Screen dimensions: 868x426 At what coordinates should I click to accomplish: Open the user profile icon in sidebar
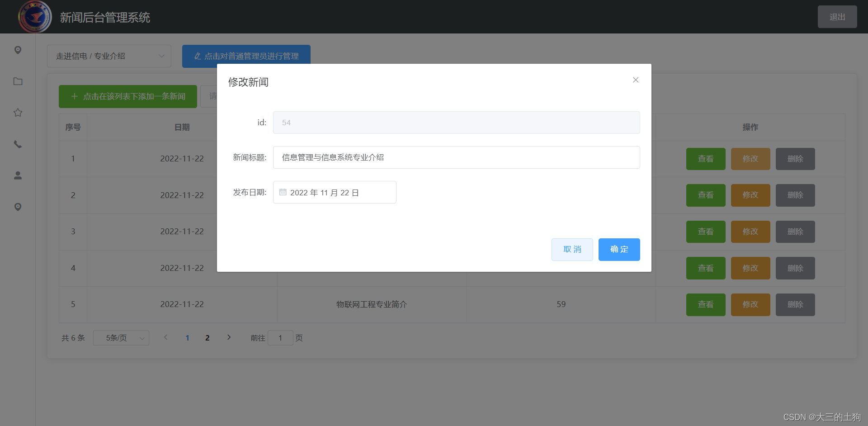[18, 175]
